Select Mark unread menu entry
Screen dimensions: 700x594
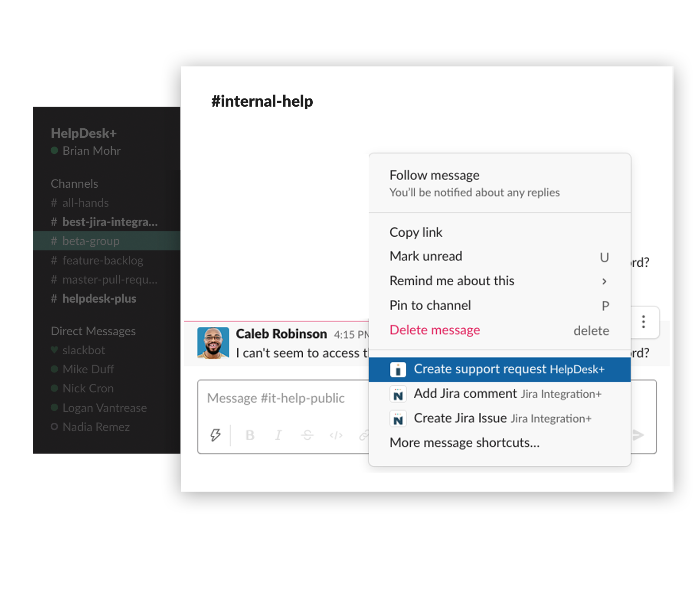[500, 256]
